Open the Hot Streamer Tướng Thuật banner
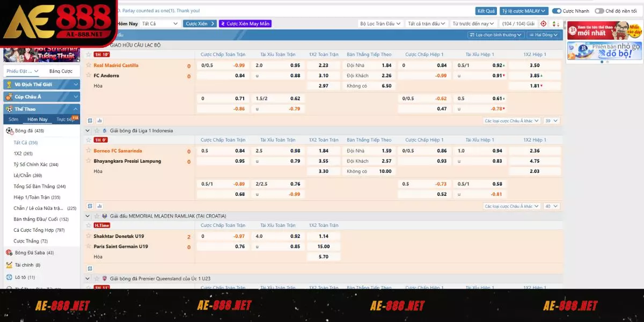644x322 pixels. [41, 54]
